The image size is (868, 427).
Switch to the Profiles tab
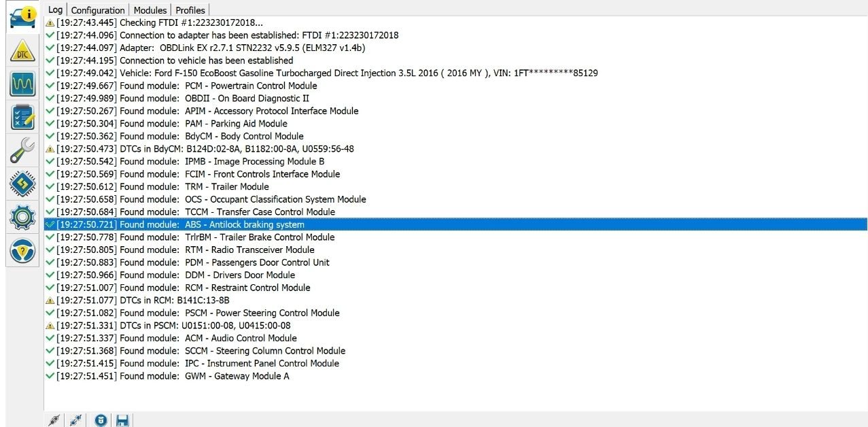point(190,10)
